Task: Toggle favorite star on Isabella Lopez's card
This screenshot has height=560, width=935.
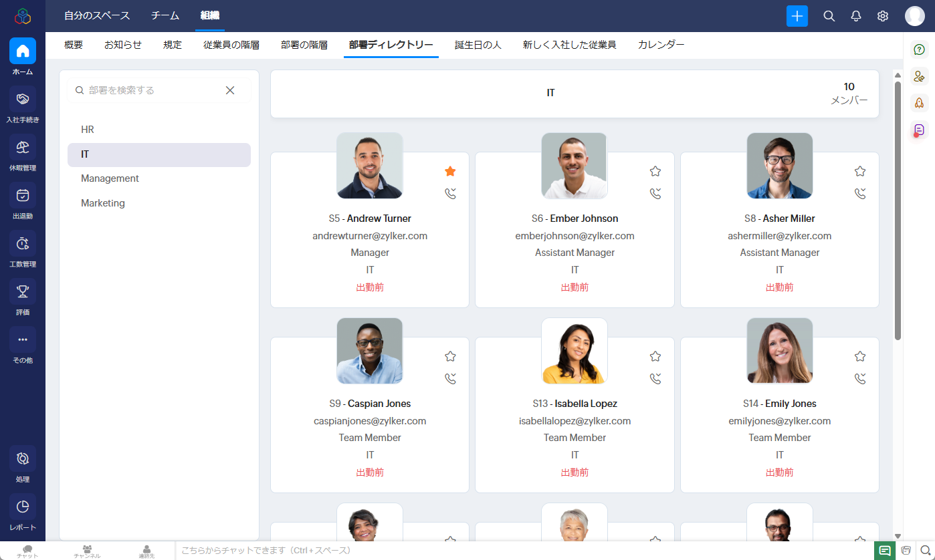Action: coord(655,357)
